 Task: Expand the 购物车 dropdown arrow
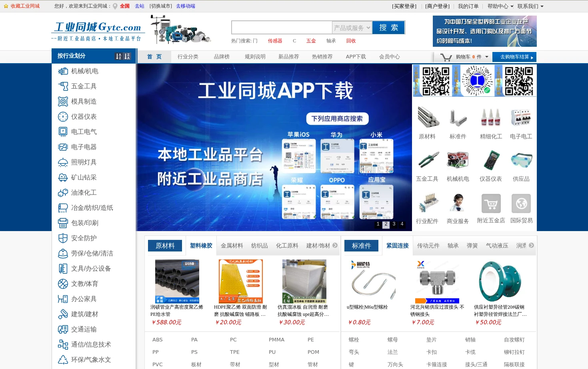pyautogui.click(x=487, y=57)
